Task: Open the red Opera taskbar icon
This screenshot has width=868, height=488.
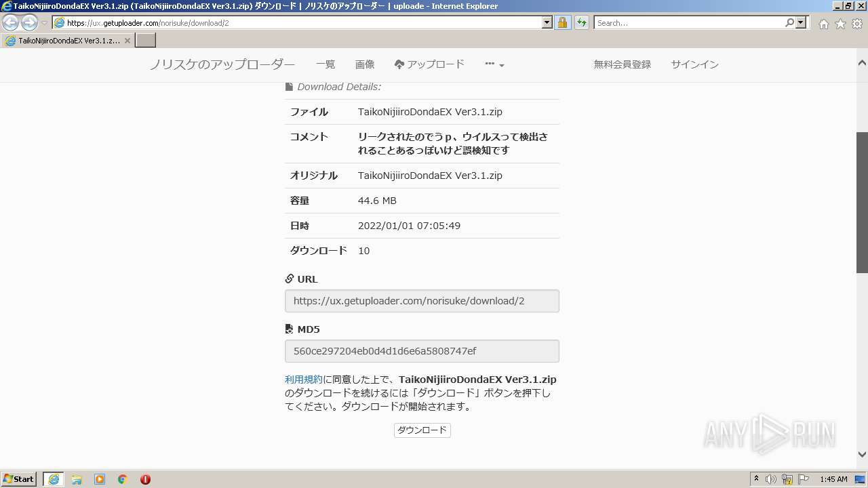Action: pyautogui.click(x=145, y=479)
